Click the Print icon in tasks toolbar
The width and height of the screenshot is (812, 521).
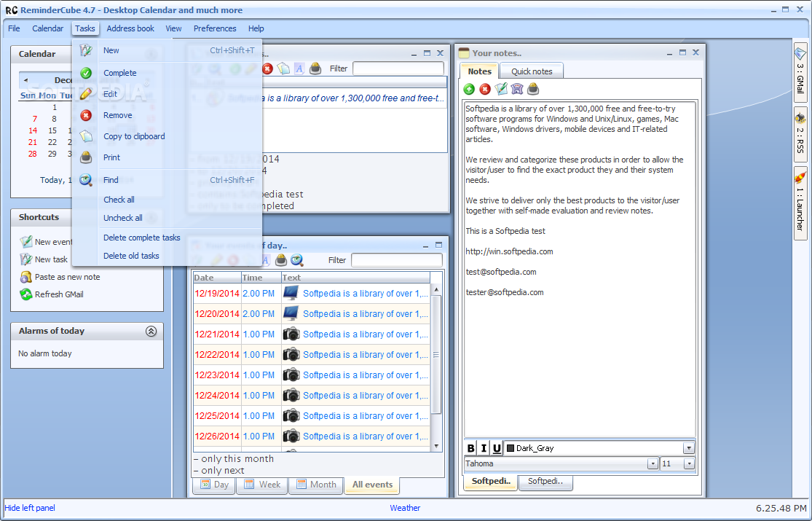click(315, 68)
